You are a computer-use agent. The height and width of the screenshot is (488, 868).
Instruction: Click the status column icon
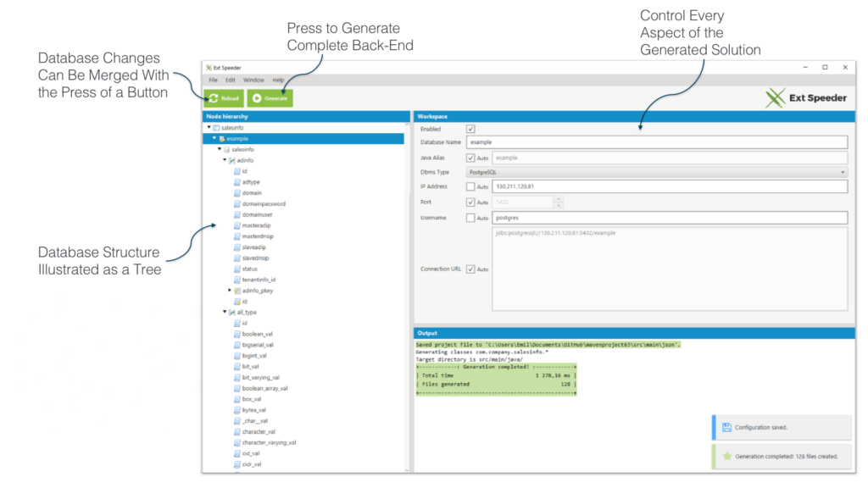click(x=237, y=269)
